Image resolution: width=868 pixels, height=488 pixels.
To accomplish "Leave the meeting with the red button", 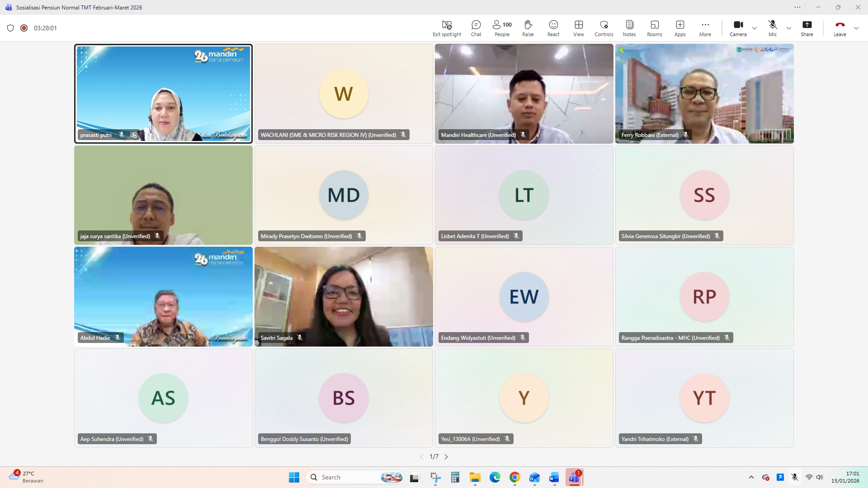I will pos(840,28).
